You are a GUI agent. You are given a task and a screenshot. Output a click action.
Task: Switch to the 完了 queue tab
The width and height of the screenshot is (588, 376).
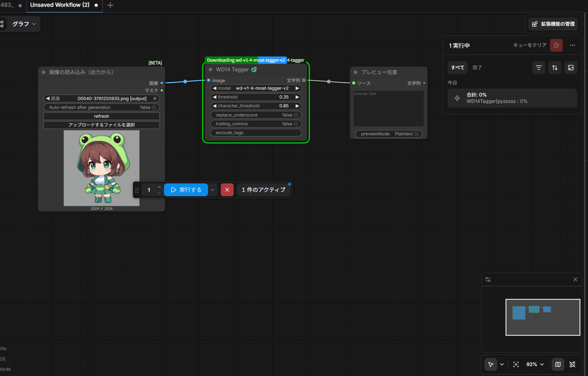[x=477, y=68]
